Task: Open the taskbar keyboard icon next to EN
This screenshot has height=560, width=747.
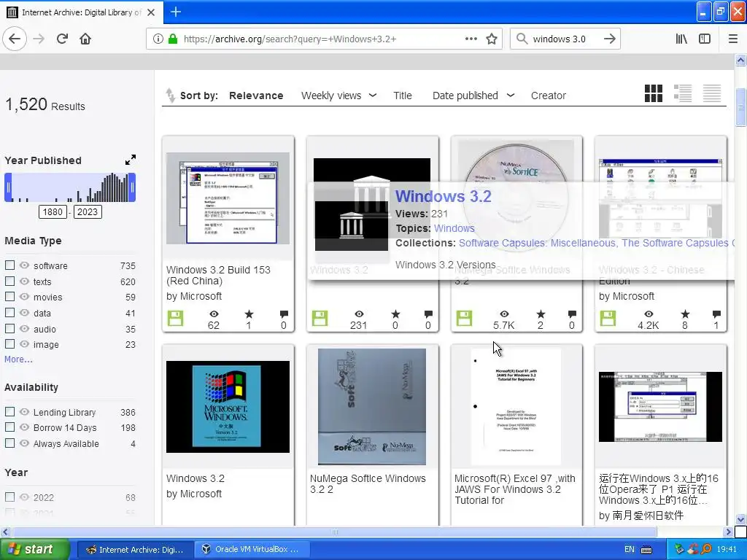Action: click(x=646, y=550)
